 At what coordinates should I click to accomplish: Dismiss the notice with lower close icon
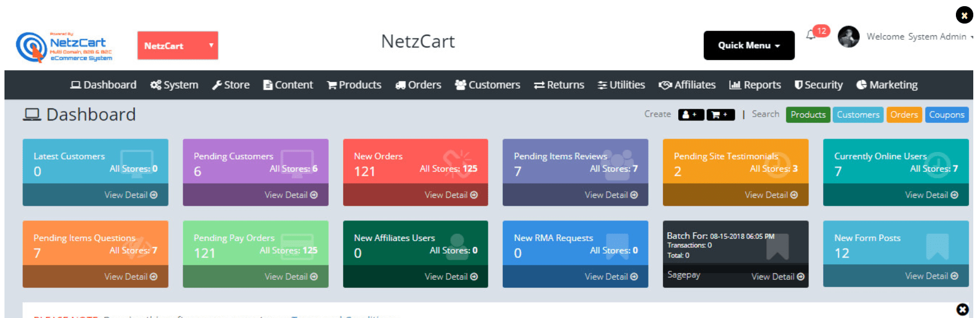[x=962, y=310]
